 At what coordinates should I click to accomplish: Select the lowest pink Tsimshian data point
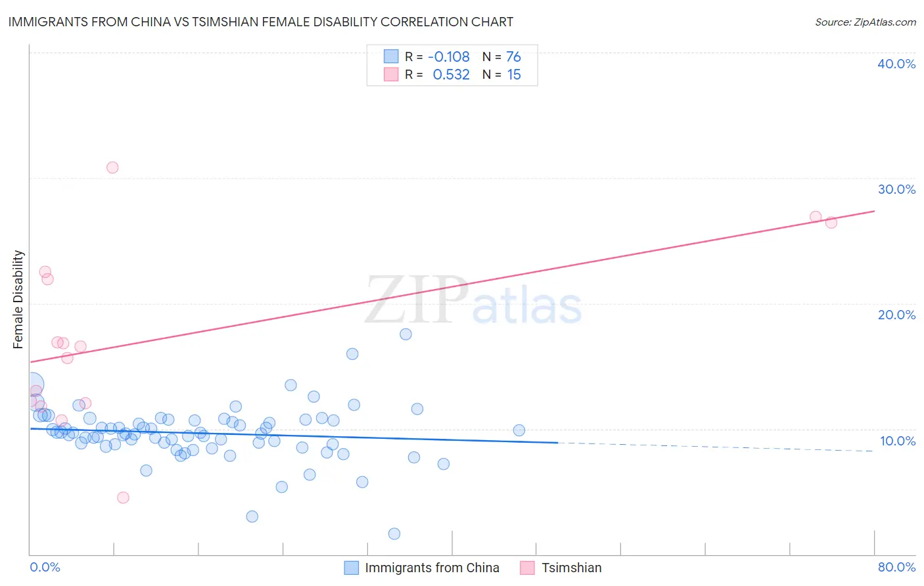(x=123, y=497)
